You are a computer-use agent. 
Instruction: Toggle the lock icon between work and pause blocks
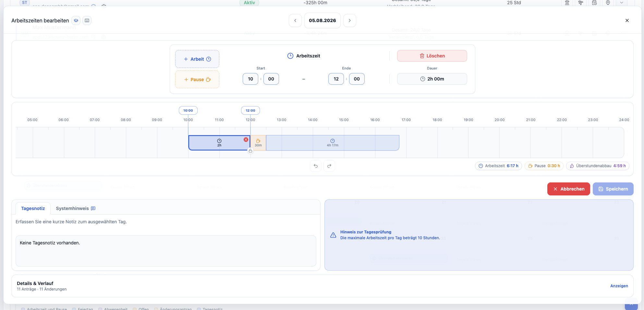(x=250, y=151)
